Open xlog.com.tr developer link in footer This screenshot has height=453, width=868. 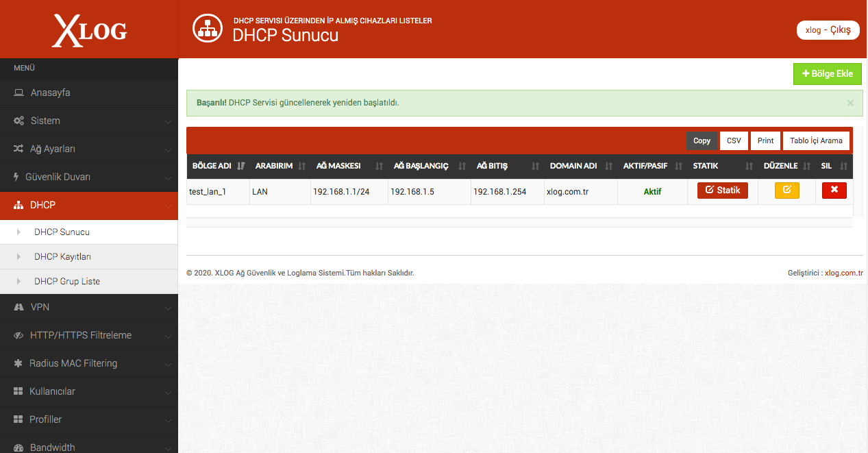point(844,273)
